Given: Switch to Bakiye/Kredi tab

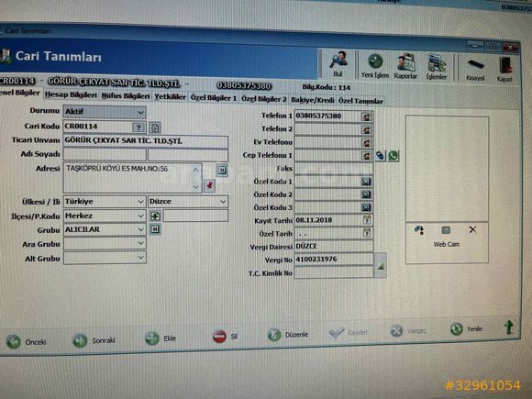Looking at the screenshot, I should (313, 100).
